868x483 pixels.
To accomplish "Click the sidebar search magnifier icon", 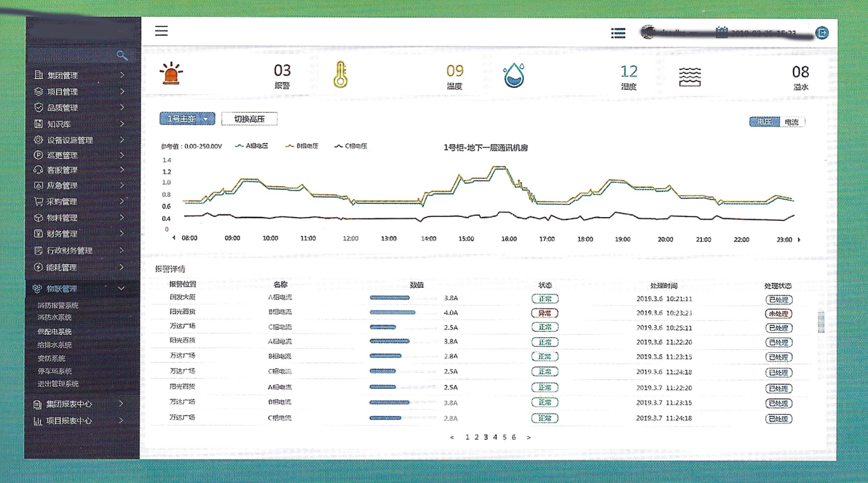I will pyautogui.click(x=122, y=56).
